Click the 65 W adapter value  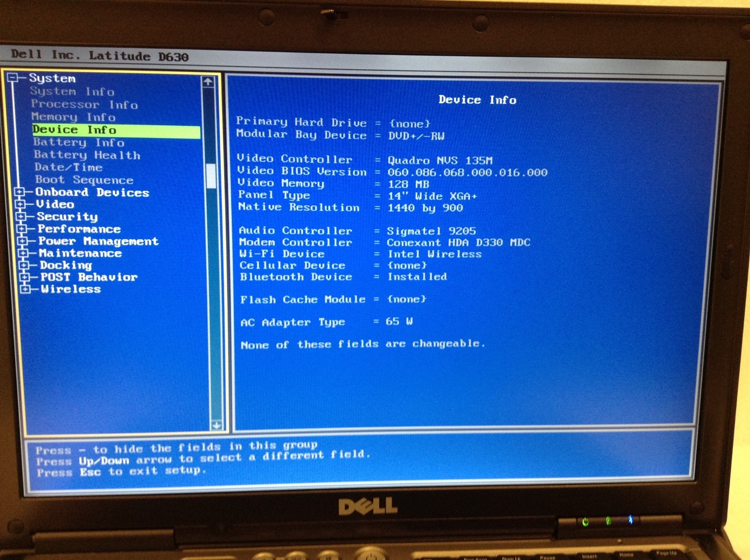(399, 321)
